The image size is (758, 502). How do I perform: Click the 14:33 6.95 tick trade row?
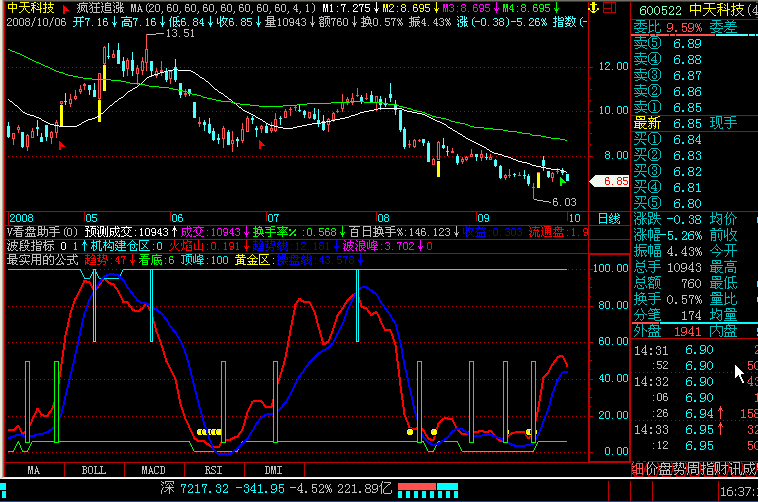tap(695, 429)
